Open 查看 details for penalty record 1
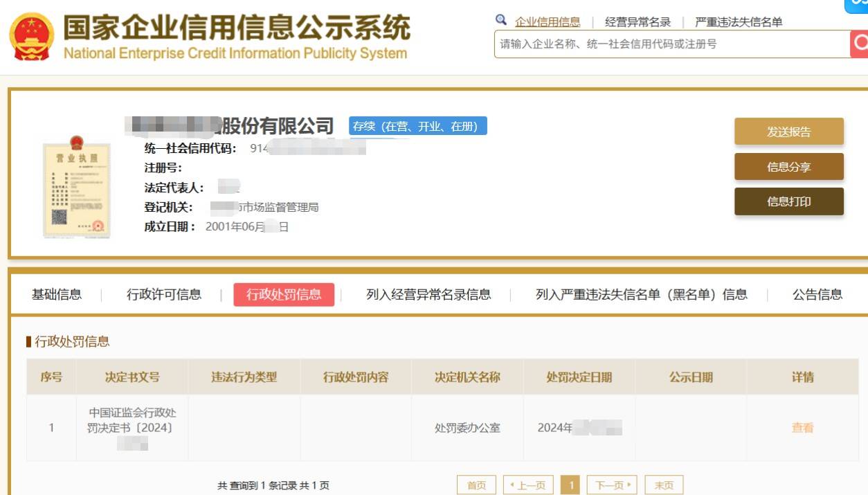 (x=802, y=428)
